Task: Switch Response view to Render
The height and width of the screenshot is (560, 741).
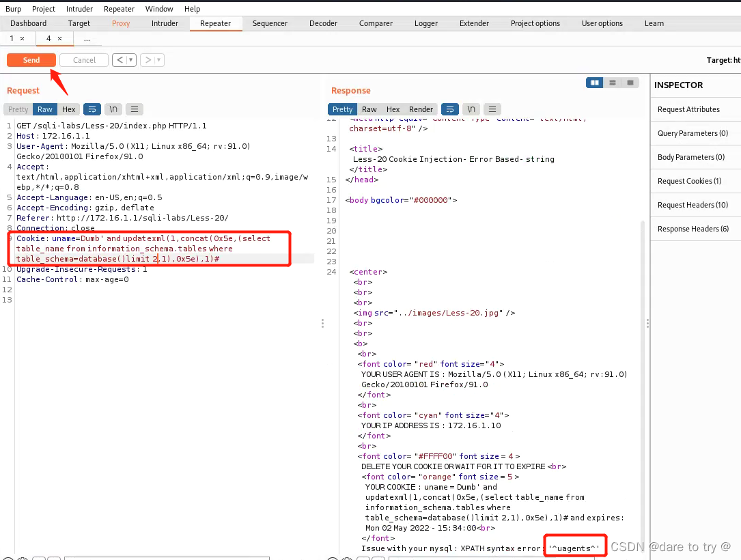Action: pos(421,109)
